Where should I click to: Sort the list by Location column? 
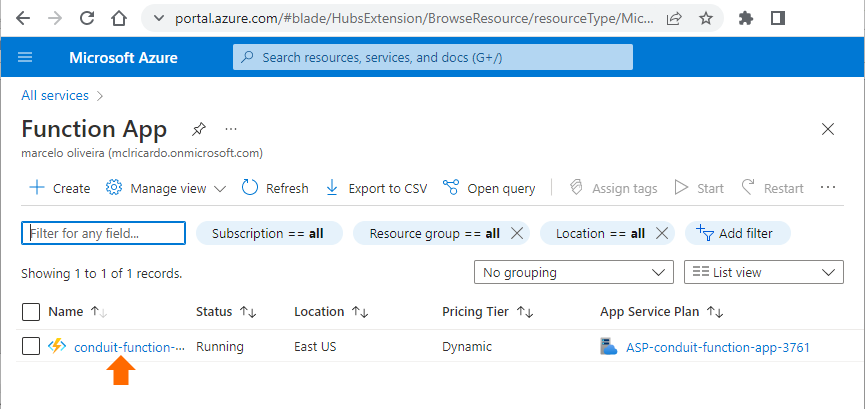coord(331,312)
